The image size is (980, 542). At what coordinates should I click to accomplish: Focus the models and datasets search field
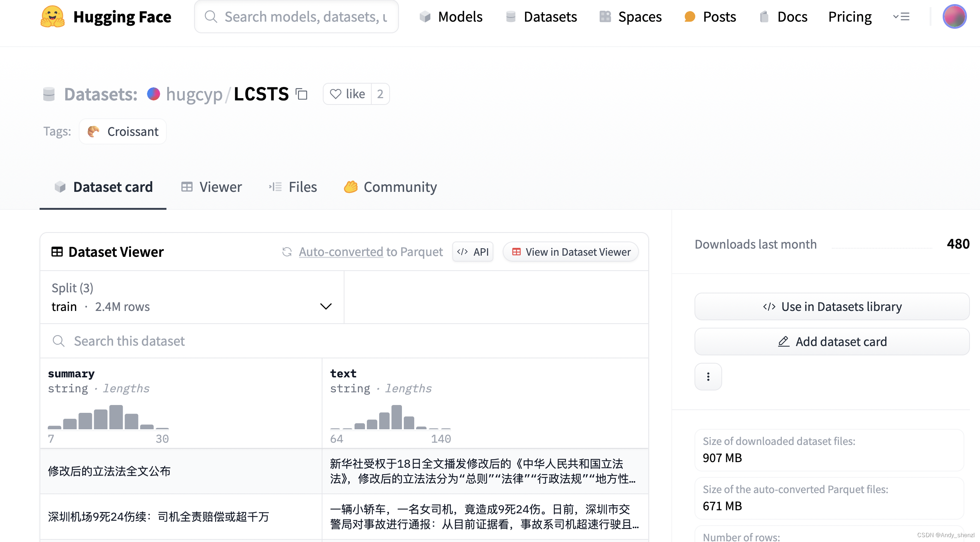296,17
